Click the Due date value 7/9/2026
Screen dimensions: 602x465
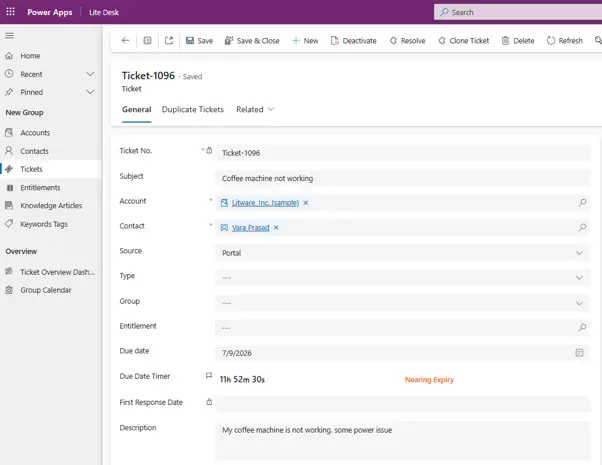237,353
